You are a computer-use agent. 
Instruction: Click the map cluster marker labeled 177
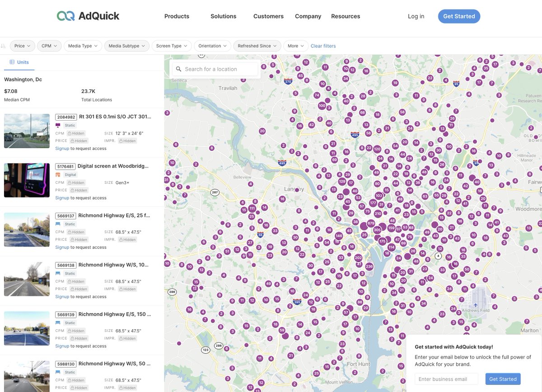[x=373, y=203]
